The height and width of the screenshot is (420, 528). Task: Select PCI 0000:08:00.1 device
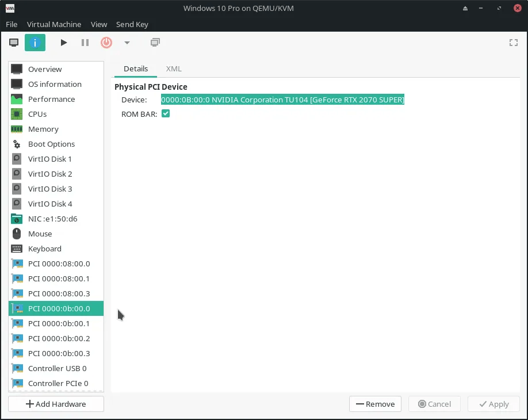pyautogui.click(x=56, y=279)
